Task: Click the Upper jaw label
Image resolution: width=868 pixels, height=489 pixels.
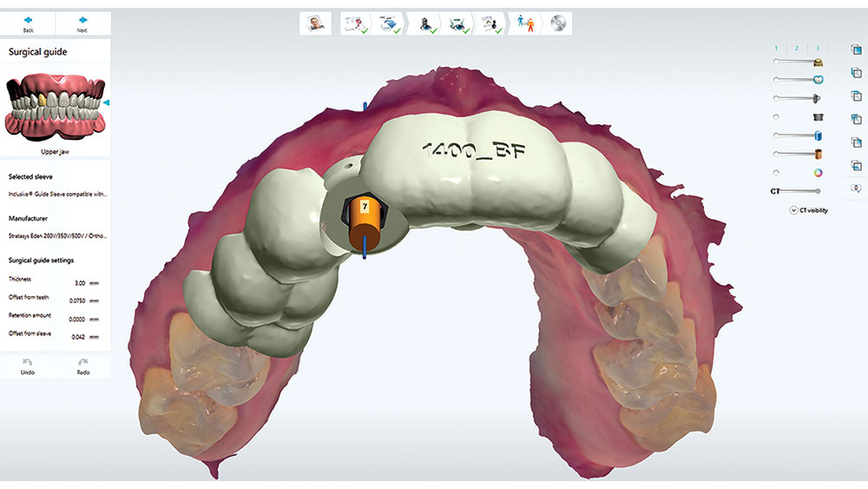Action: click(x=55, y=152)
